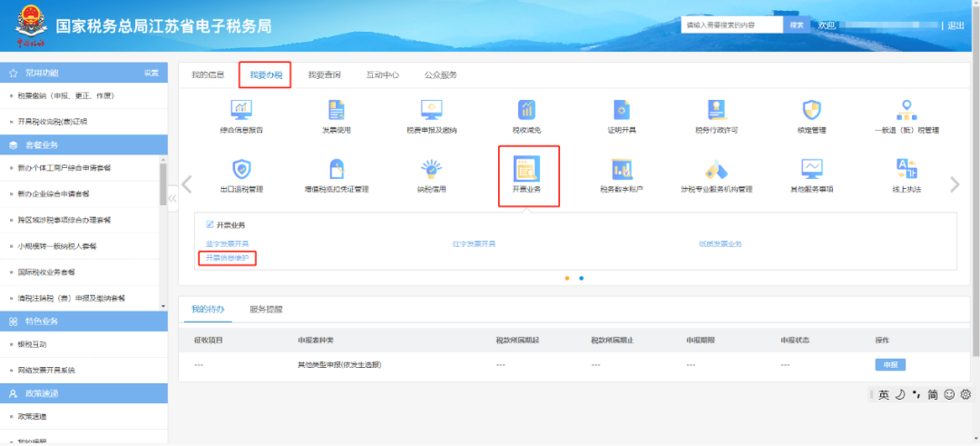Open the 出口退税管理 icon
The image size is (980, 446).
[x=241, y=169]
